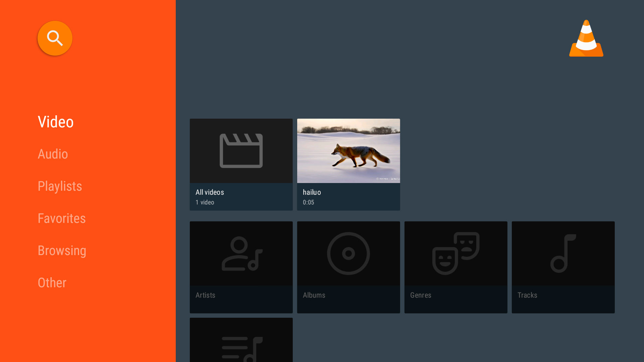This screenshot has width=644, height=362.
Task: Open the Favorites section
Action: pyautogui.click(x=62, y=218)
